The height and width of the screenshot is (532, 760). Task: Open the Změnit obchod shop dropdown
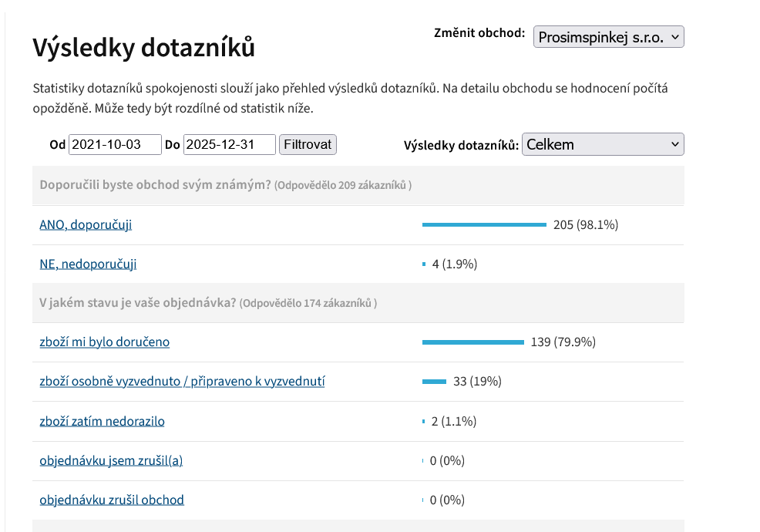608,37
